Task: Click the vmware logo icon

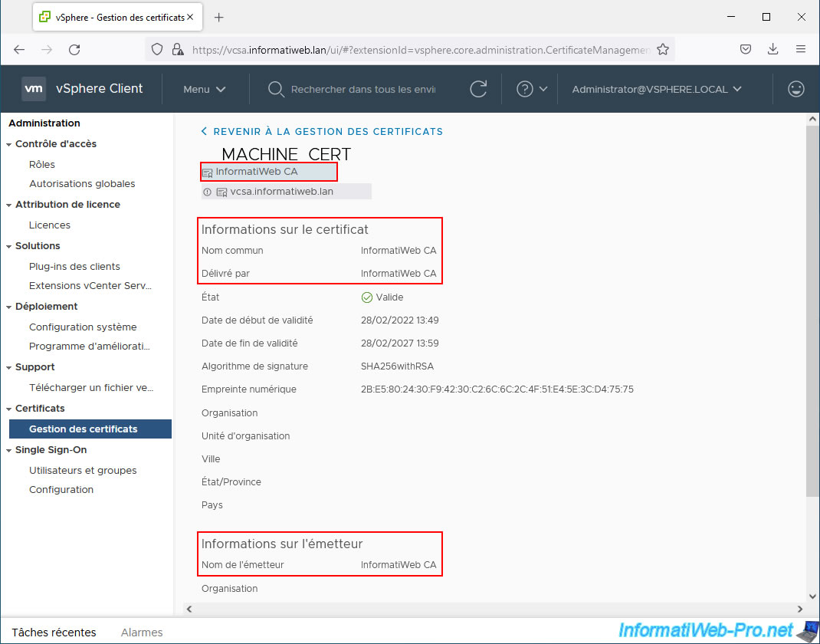Action: click(34, 89)
